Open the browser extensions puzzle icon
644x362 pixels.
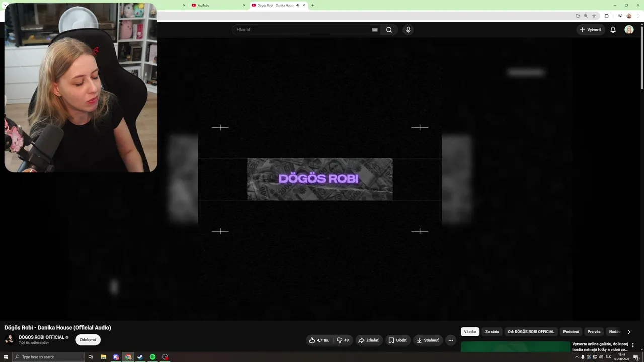tap(606, 16)
